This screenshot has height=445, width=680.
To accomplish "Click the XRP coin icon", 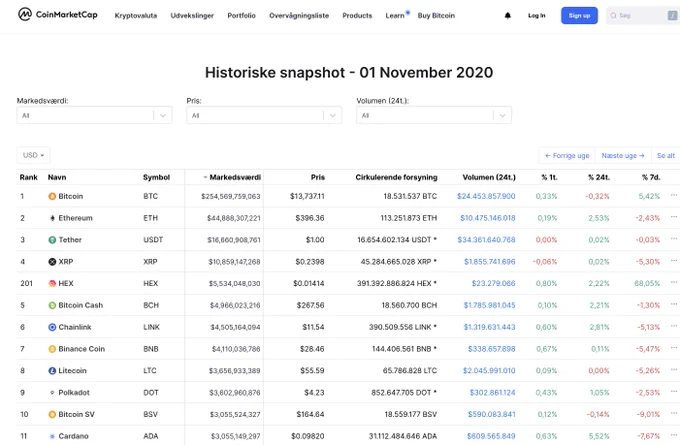I will (52, 262).
